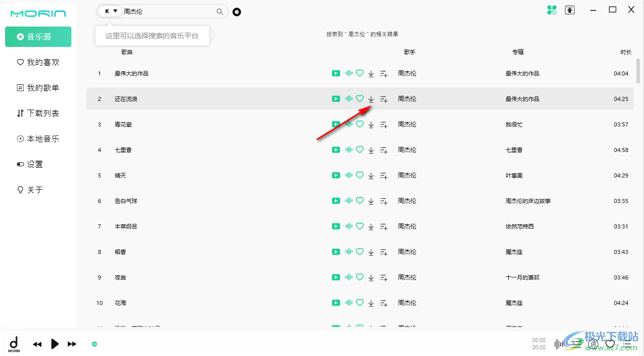Click the upload arrow box icon in title bar

[570, 10]
